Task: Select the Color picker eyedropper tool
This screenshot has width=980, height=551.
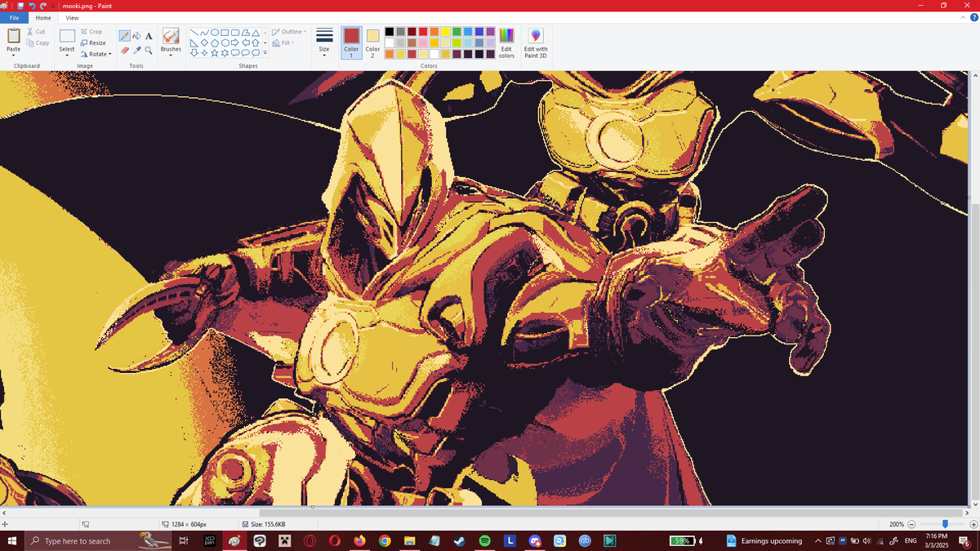Action: (x=136, y=51)
